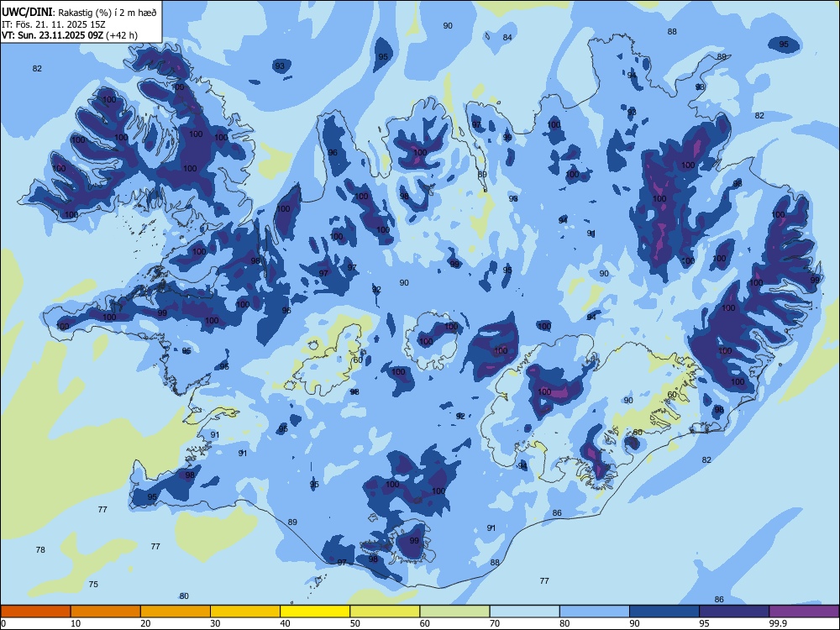
Task: Select the '75' humidity value on the map
Action: (x=93, y=584)
